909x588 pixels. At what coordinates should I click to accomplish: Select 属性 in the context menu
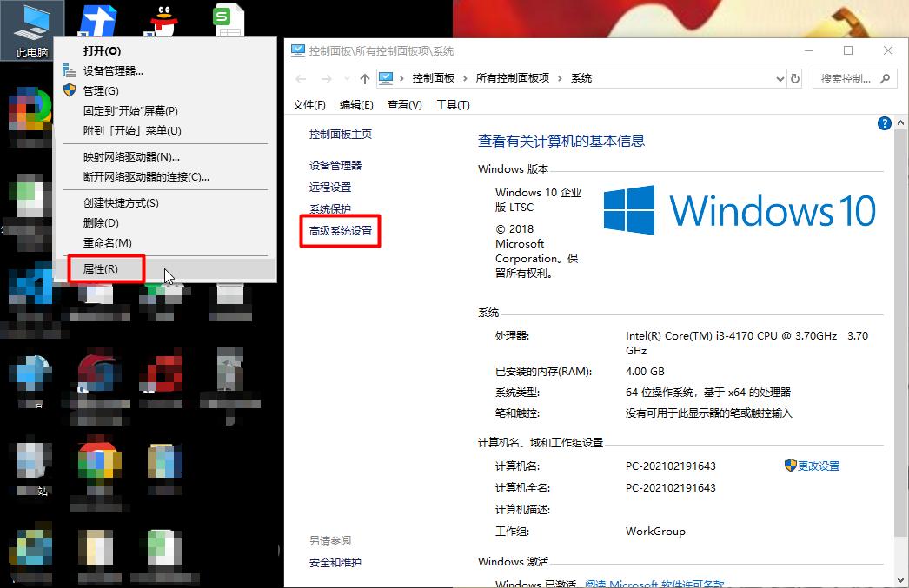pyautogui.click(x=103, y=269)
